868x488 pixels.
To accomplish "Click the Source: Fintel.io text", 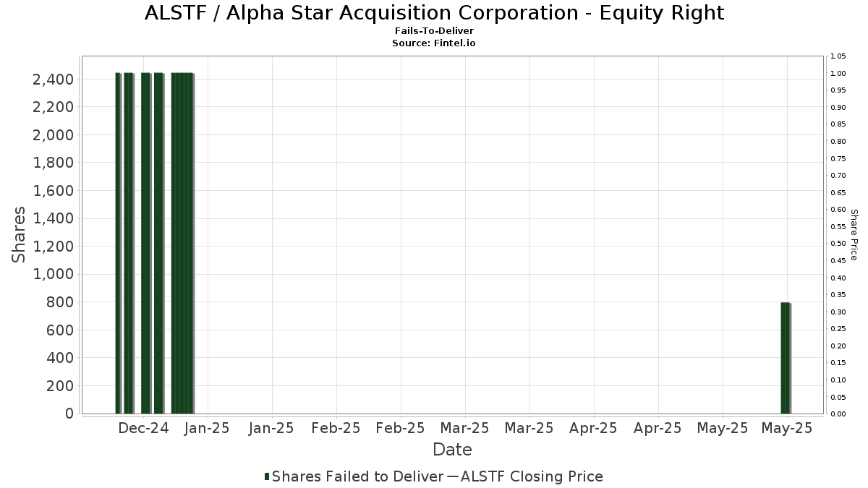I will pyautogui.click(x=434, y=43).
